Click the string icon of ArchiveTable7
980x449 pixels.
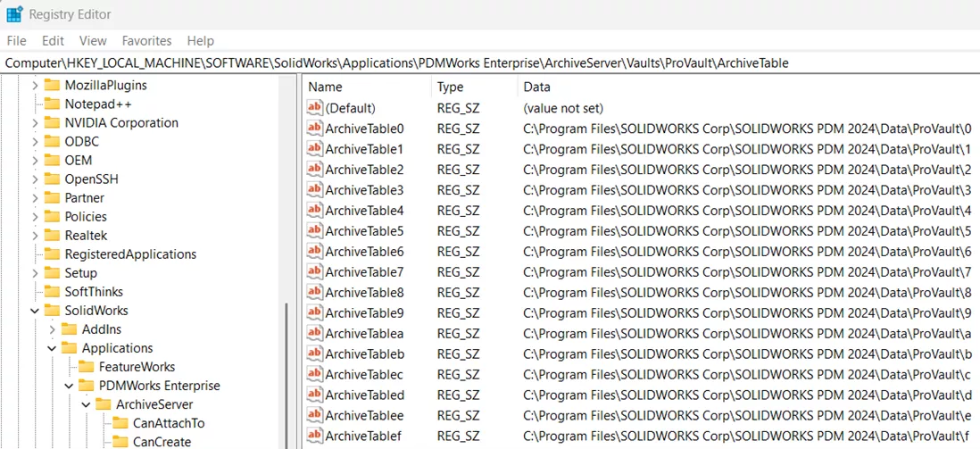point(315,272)
